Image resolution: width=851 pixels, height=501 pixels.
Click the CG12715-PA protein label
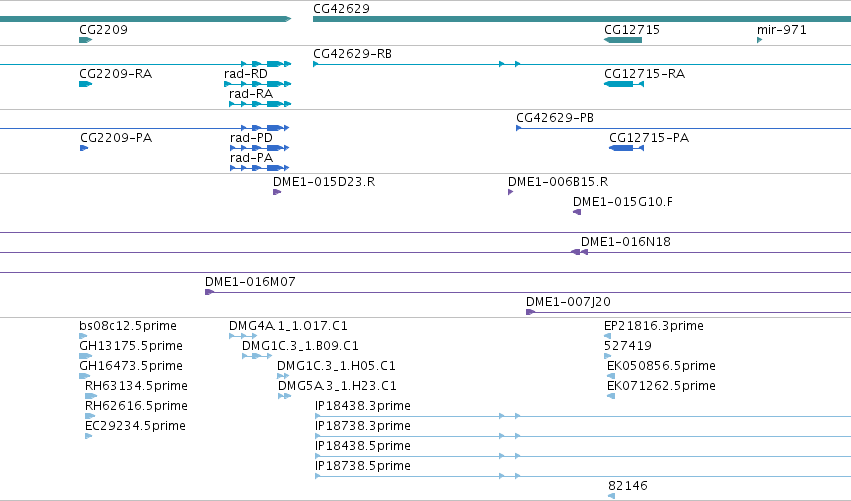tap(649, 137)
